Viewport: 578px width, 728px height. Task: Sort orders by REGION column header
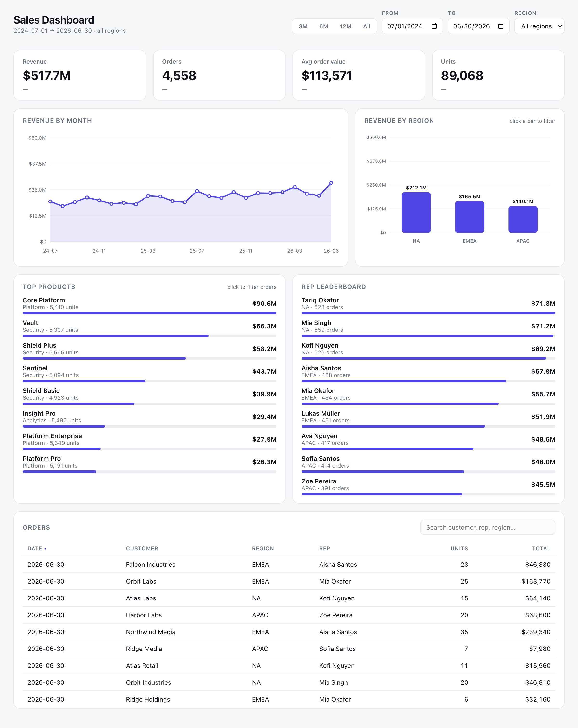[x=263, y=548]
